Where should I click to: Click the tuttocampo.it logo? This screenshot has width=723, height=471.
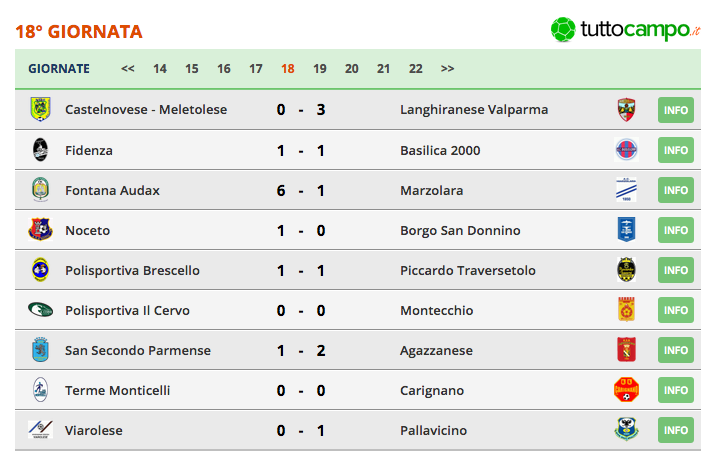pyautogui.click(x=625, y=30)
